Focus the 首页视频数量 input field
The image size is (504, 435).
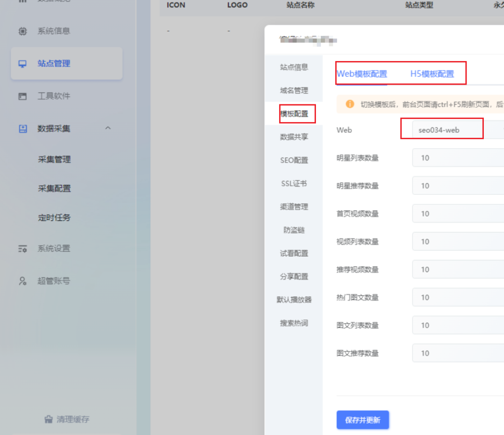click(x=457, y=214)
